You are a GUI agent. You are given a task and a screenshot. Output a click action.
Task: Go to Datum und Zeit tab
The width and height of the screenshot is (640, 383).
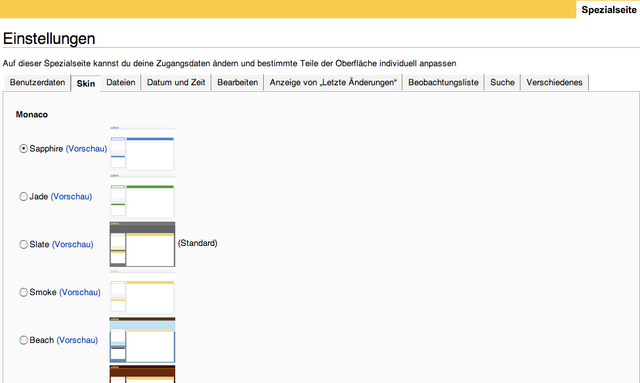tap(176, 82)
